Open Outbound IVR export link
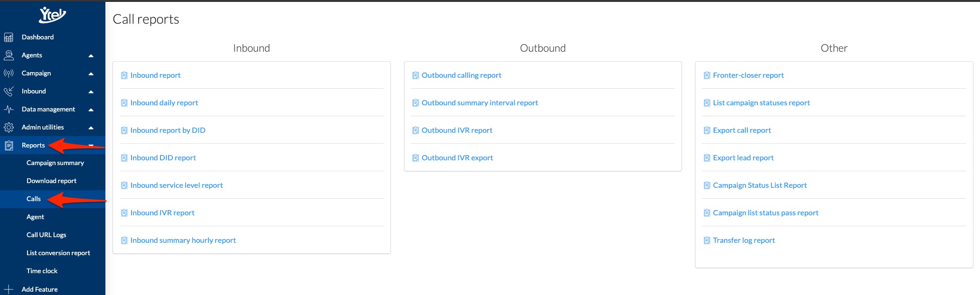980x295 pixels. click(457, 157)
